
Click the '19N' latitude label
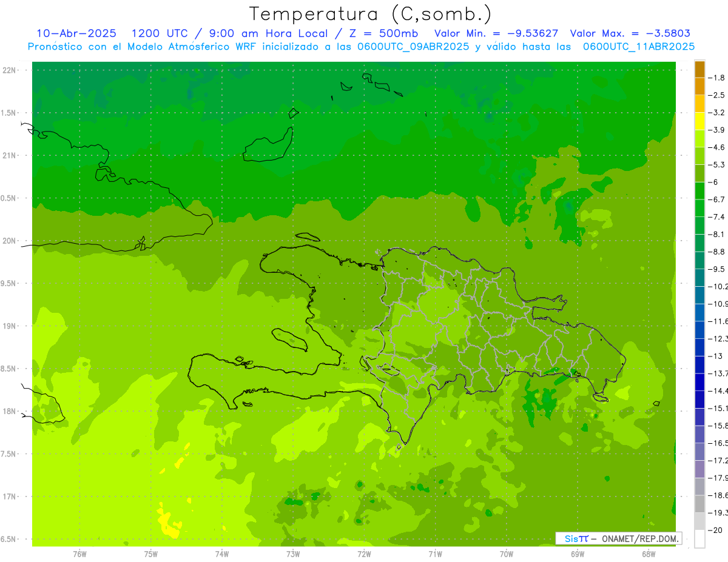pos(8,326)
